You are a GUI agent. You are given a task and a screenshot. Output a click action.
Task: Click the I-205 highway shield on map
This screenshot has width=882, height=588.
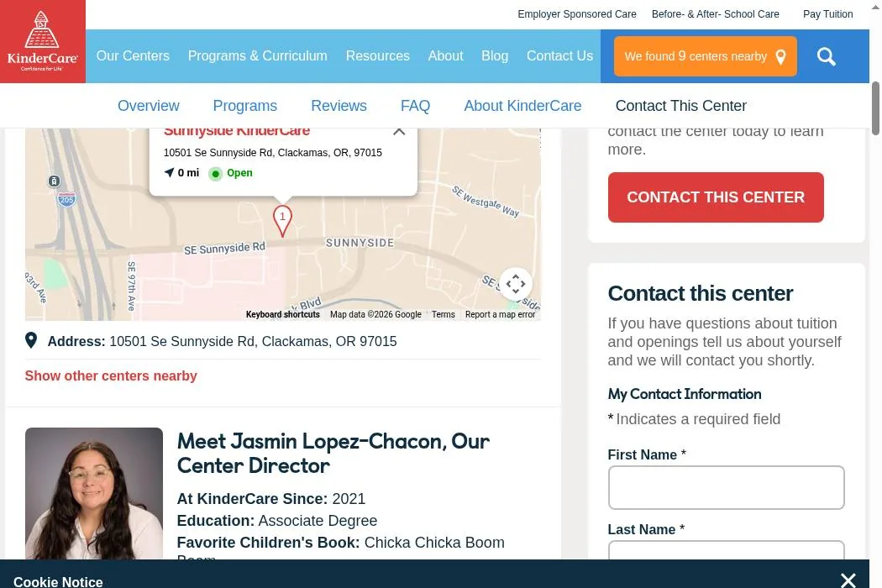pos(66,199)
